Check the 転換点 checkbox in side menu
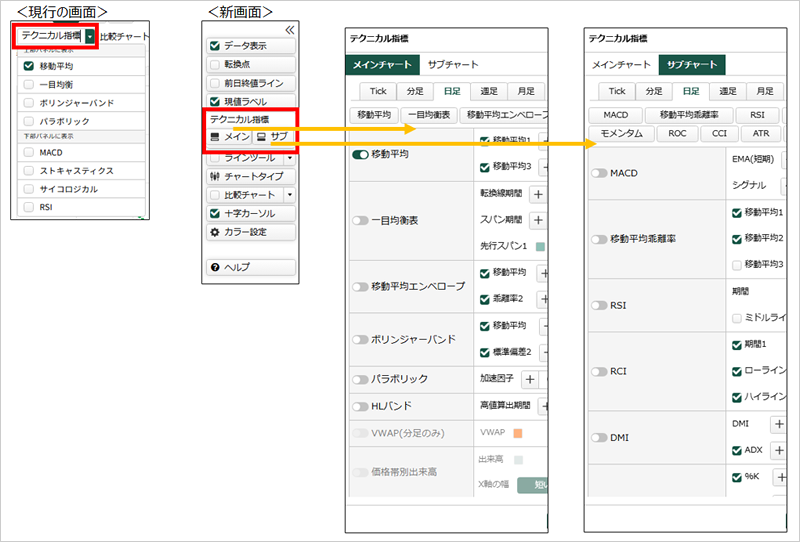This screenshot has height=542, width=800. pos(214,64)
